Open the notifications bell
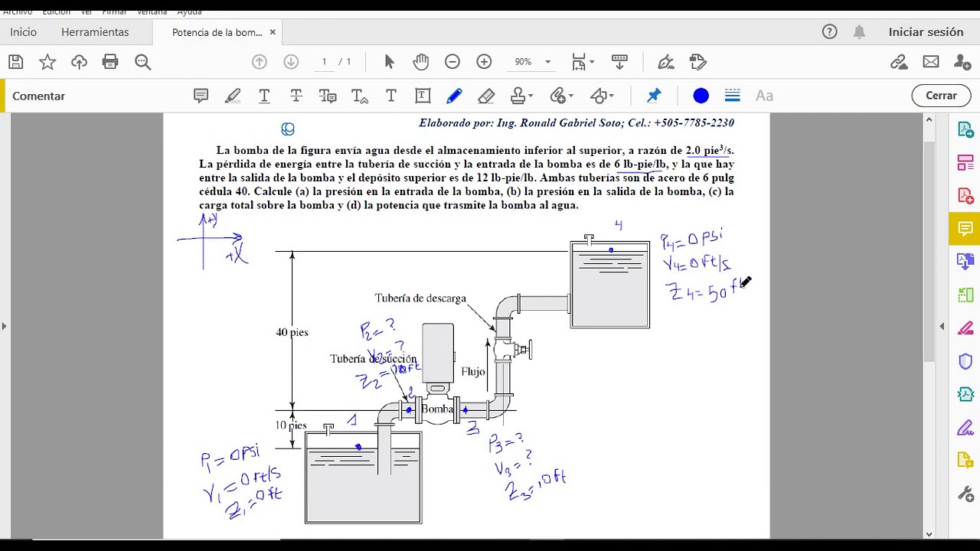The image size is (980, 551). 859,31
